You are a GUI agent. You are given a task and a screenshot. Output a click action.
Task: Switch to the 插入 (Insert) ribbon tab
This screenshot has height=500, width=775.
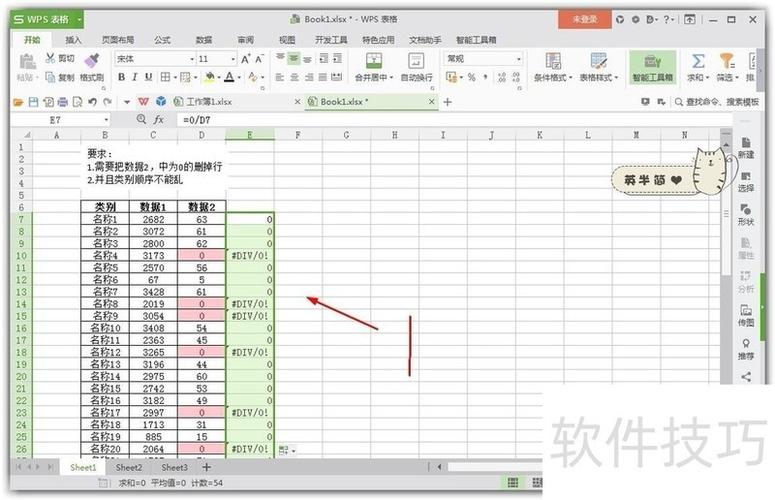[73, 40]
